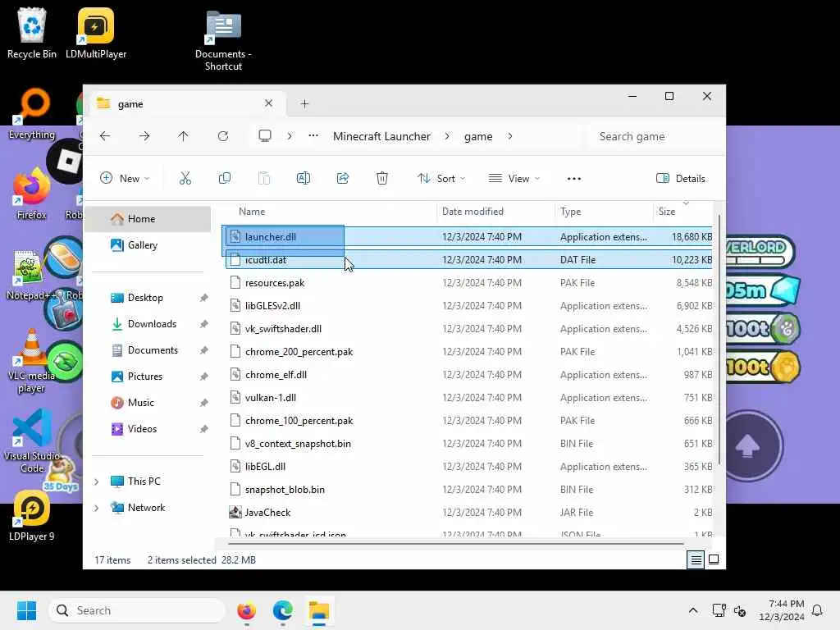Open the Windows Start menu

click(x=26, y=610)
